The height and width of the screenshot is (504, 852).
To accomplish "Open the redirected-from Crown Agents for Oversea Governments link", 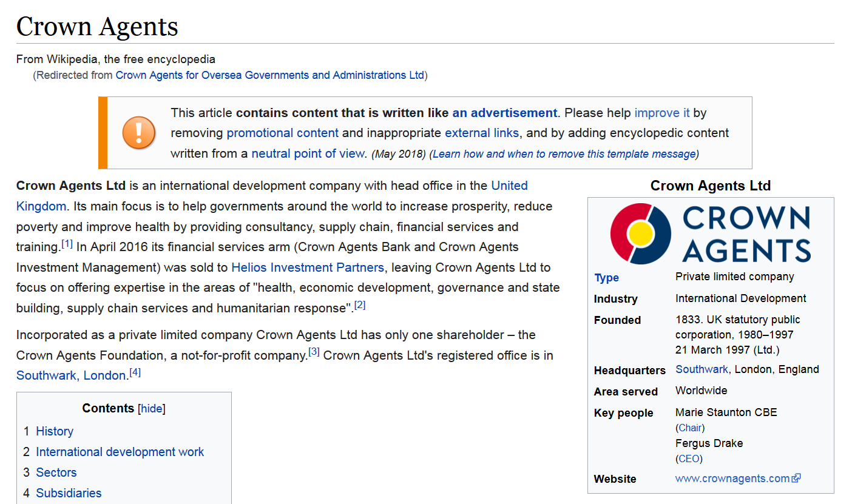I will tap(269, 75).
